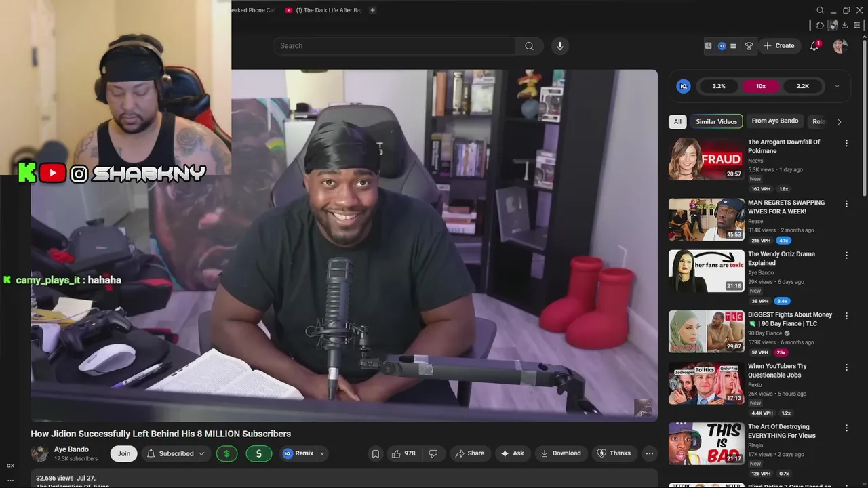Click the blue IQ icon in header toolbar
The height and width of the screenshot is (488, 868).
(722, 46)
